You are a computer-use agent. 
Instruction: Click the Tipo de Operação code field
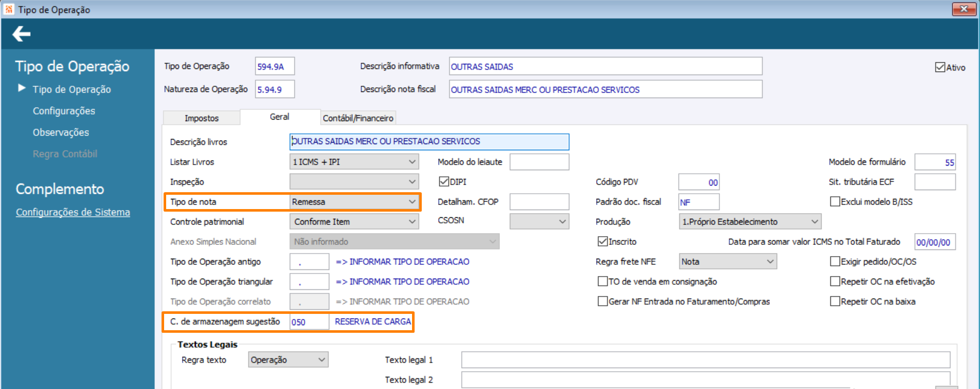pyautogui.click(x=275, y=66)
